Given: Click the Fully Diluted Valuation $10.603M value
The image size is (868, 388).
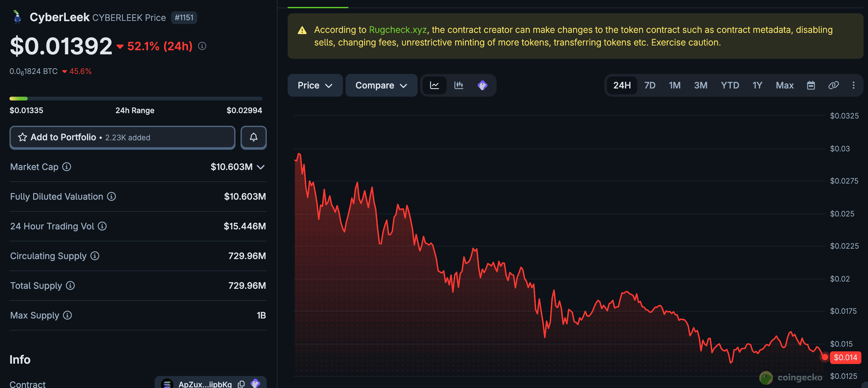Looking at the screenshot, I should pos(245,196).
